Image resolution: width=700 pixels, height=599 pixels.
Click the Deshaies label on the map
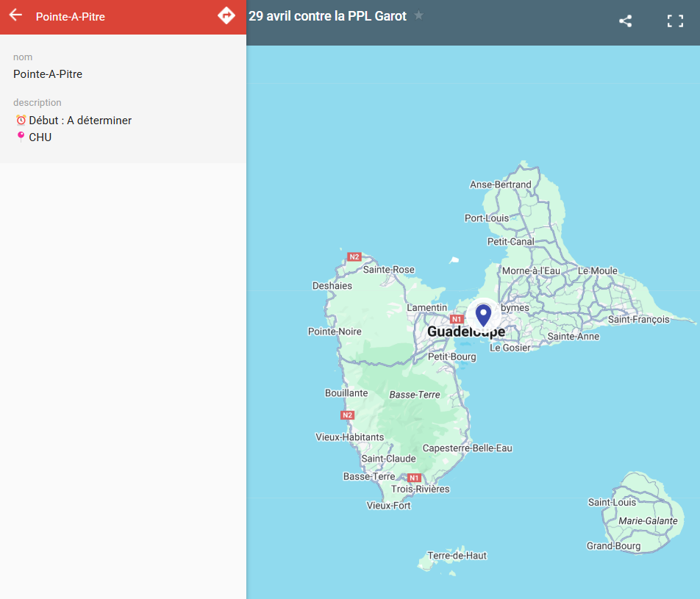pyautogui.click(x=332, y=285)
